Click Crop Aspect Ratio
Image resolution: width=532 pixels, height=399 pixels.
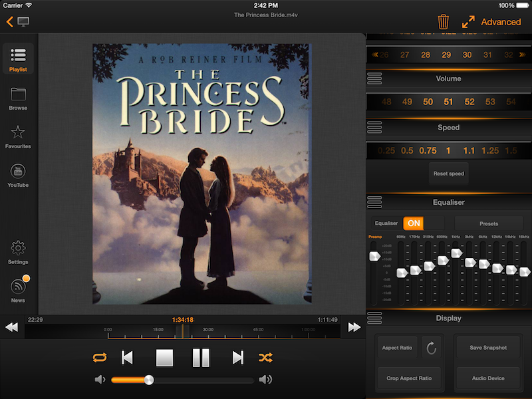point(409,378)
